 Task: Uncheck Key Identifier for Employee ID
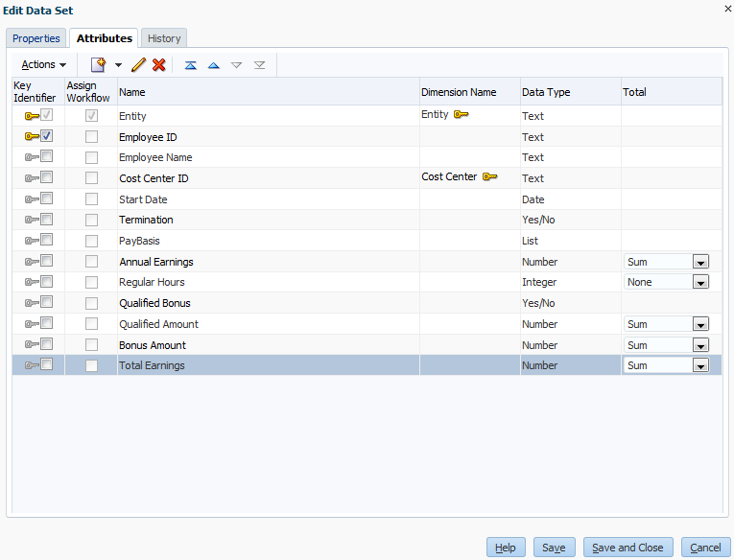pos(46,135)
